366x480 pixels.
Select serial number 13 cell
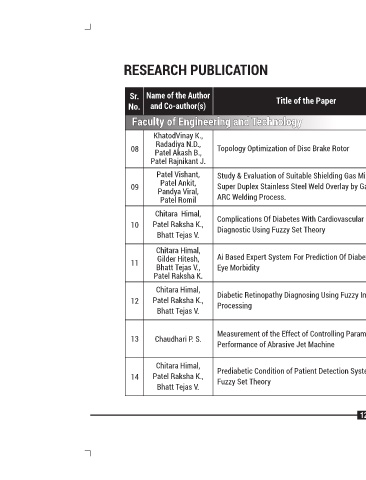point(135,339)
